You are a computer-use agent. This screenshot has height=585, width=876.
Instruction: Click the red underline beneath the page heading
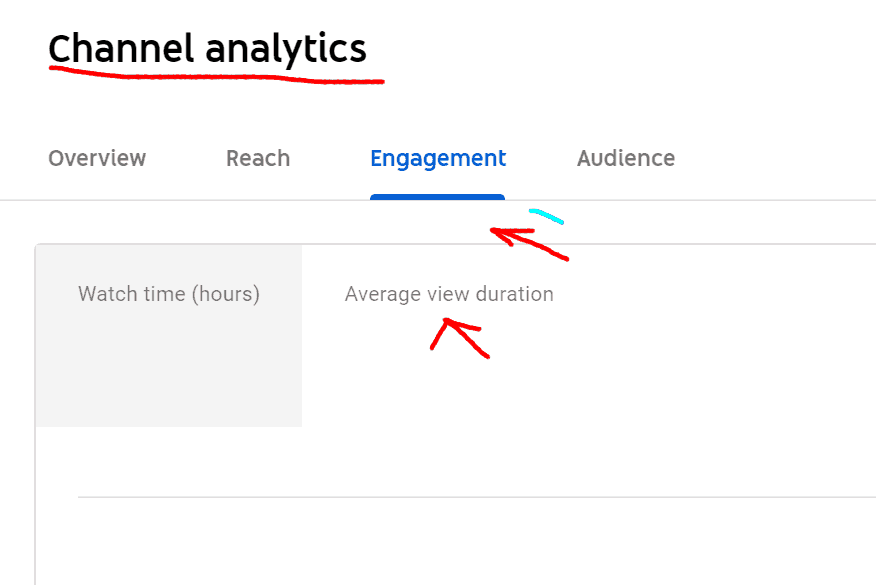click(215, 77)
